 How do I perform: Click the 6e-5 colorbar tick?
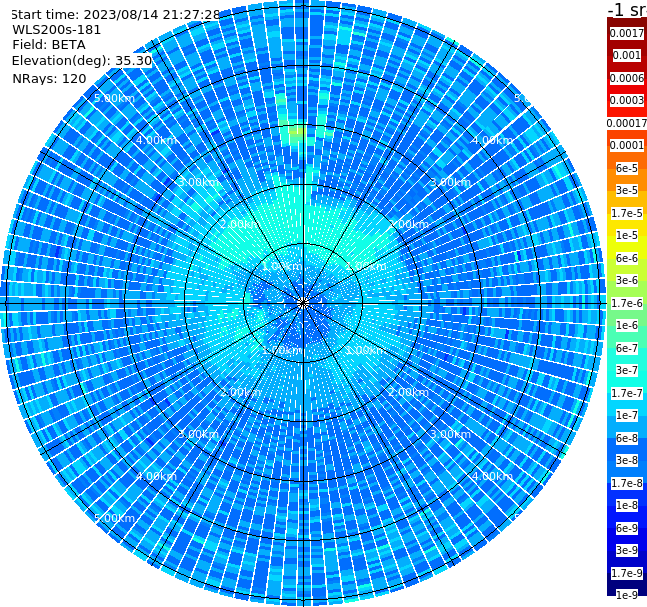(x=626, y=168)
